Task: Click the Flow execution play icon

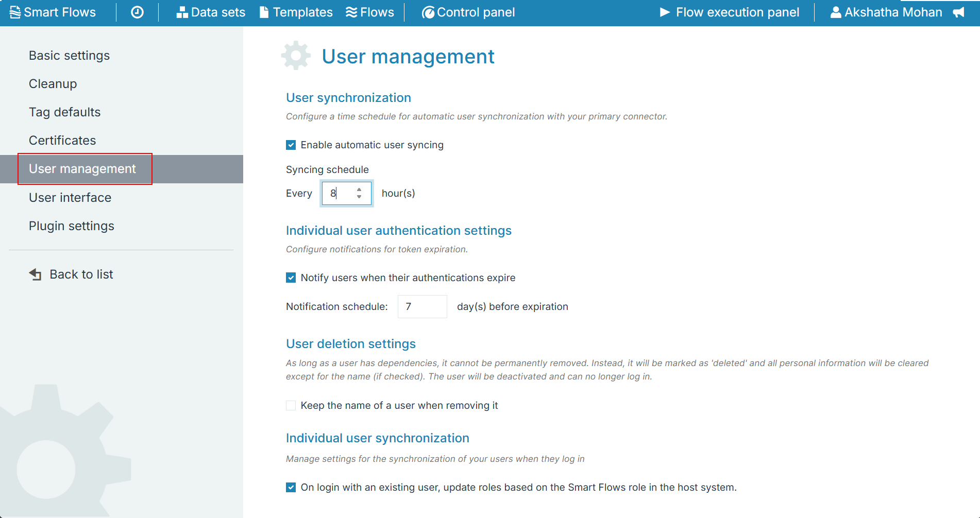Action: tap(665, 12)
